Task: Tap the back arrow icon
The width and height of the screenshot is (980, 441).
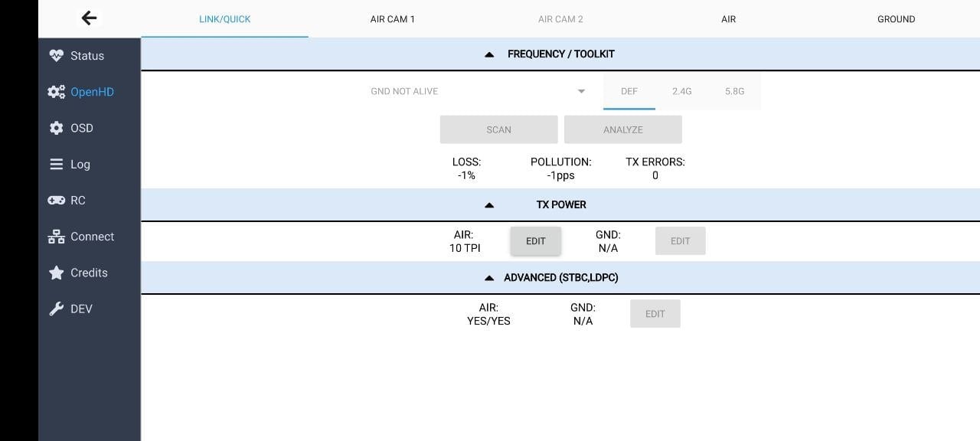Action: pos(90,18)
